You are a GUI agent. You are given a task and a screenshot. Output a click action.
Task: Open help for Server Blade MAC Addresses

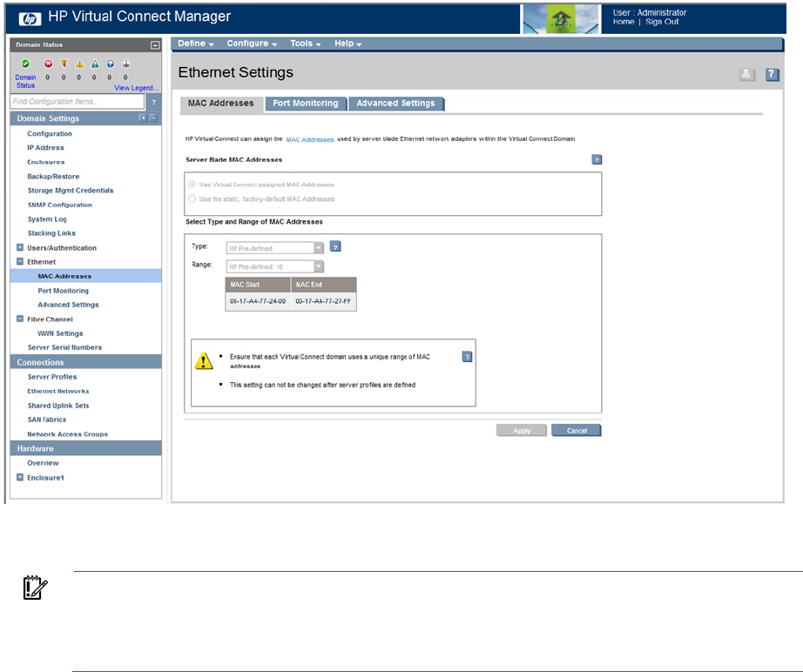coord(597,160)
